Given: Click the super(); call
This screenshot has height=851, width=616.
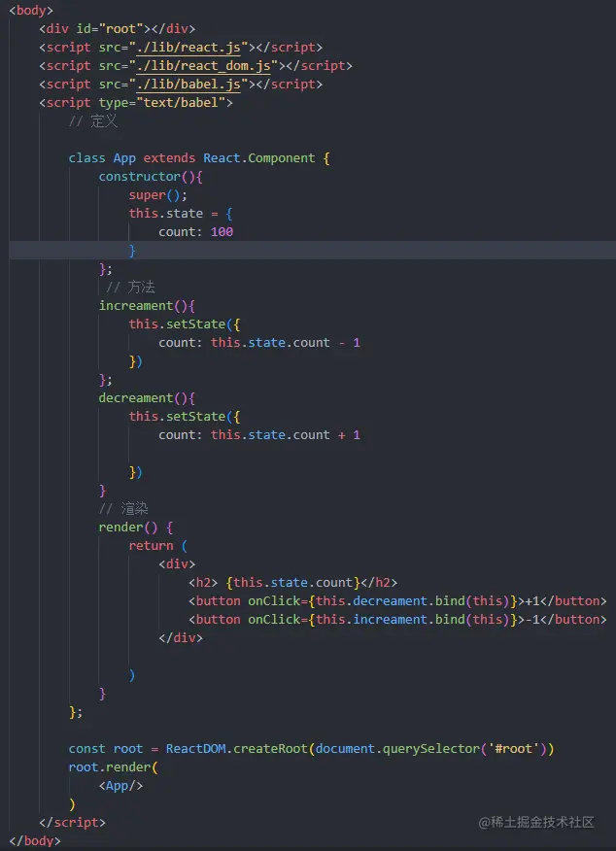Looking at the screenshot, I should 158,195.
